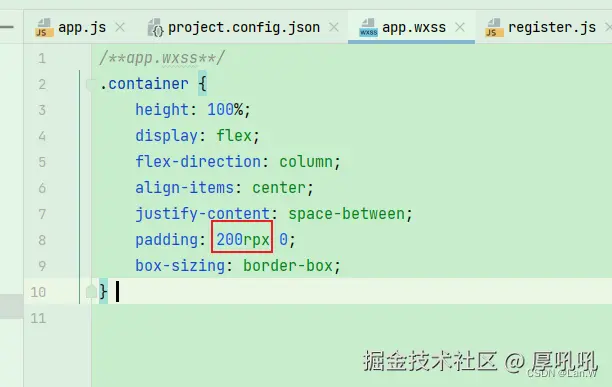This screenshot has width=612, height=387.
Task: Click the app.js file icon
Action: pos(44,28)
